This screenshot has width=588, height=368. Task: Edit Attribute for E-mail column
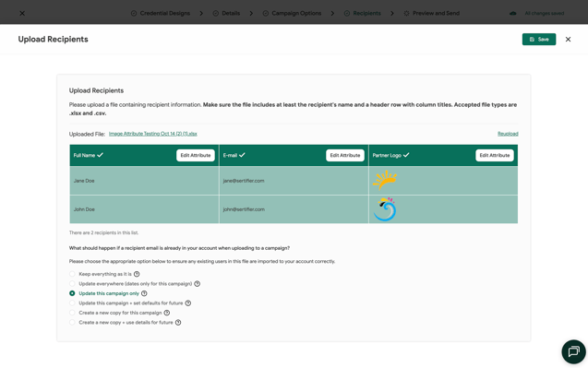pos(345,155)
